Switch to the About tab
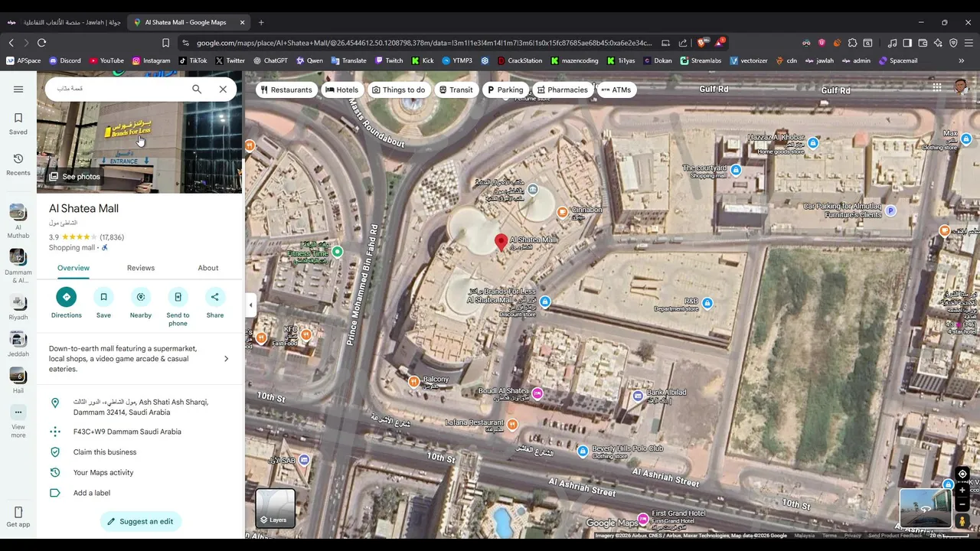Screen dimensions: 980x551 pos(208,268)
